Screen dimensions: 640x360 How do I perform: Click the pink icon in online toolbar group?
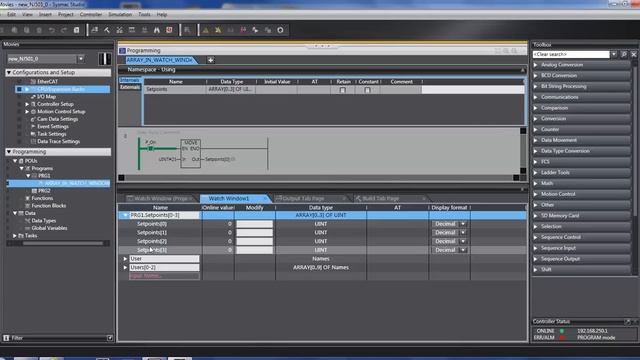[x=243, y=30]
